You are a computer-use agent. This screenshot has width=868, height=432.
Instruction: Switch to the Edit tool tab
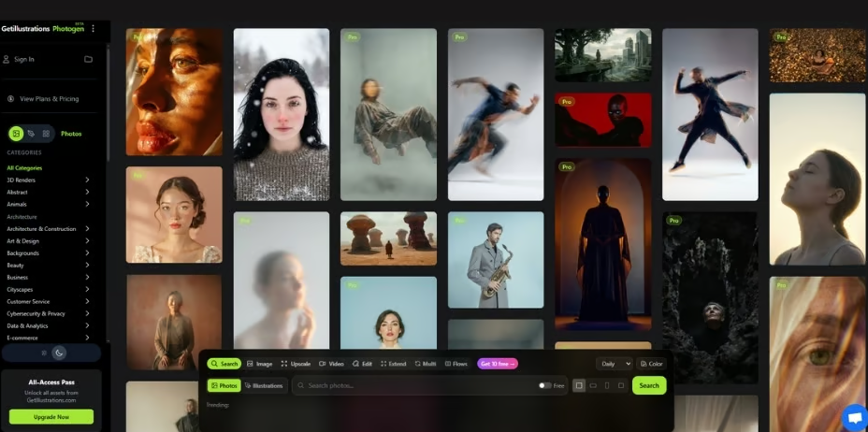tap(363, 364)
